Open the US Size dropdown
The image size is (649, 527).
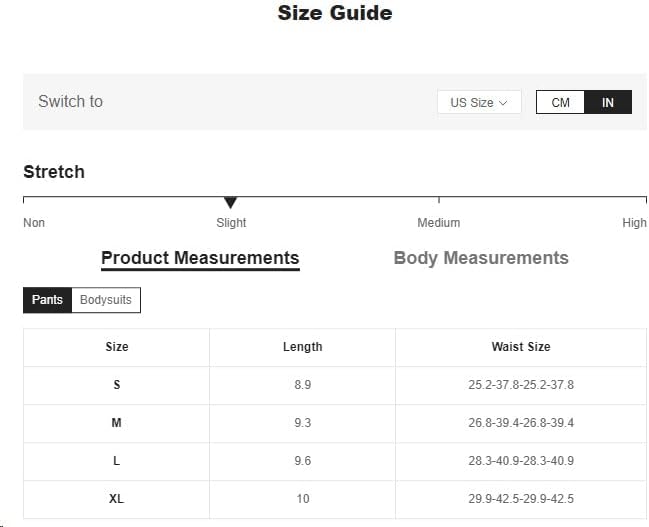point(479,102)
